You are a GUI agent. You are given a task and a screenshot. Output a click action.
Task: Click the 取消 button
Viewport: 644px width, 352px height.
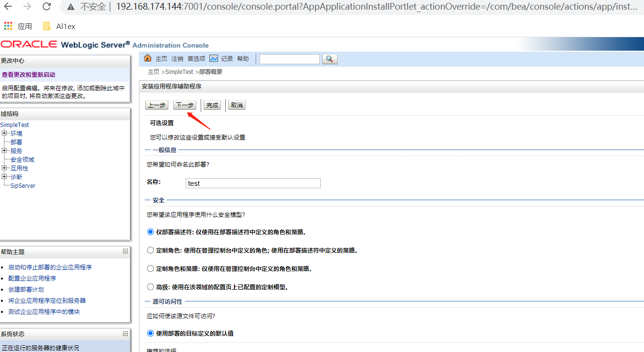[237, 105]
